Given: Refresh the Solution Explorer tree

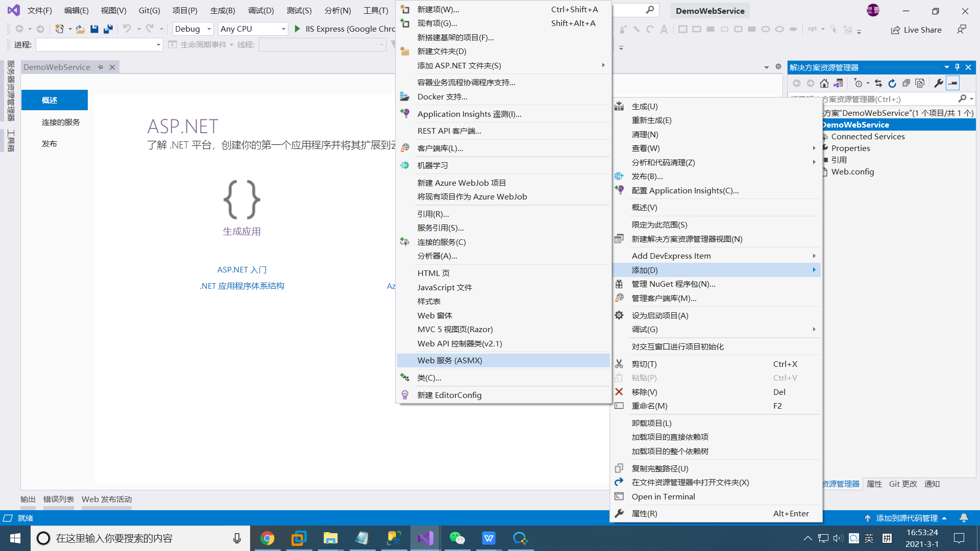Looking at the screenshot, I should pos(892,83).
